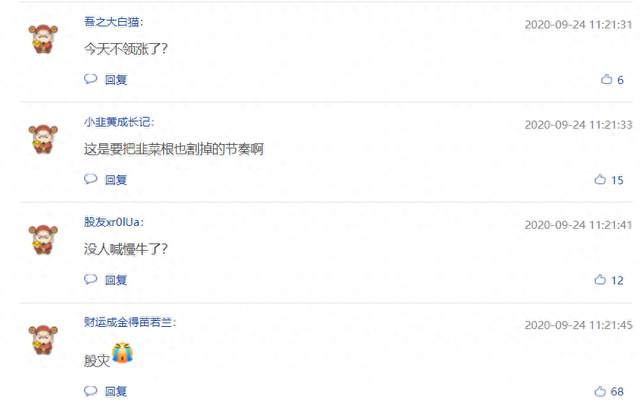Click the crying emoji in 股灾 comment
The height and width of the screenshot is (408, 640).
[122, 353]
